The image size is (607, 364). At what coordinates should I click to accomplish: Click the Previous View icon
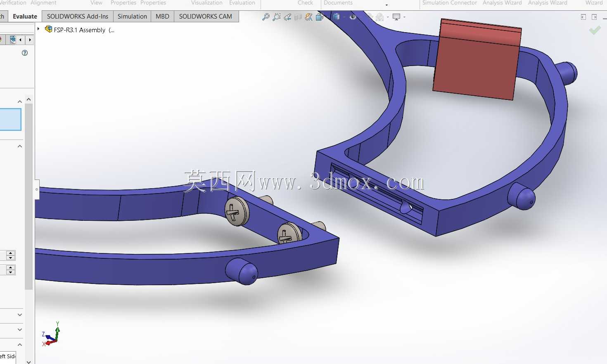(x=287, y=17)
